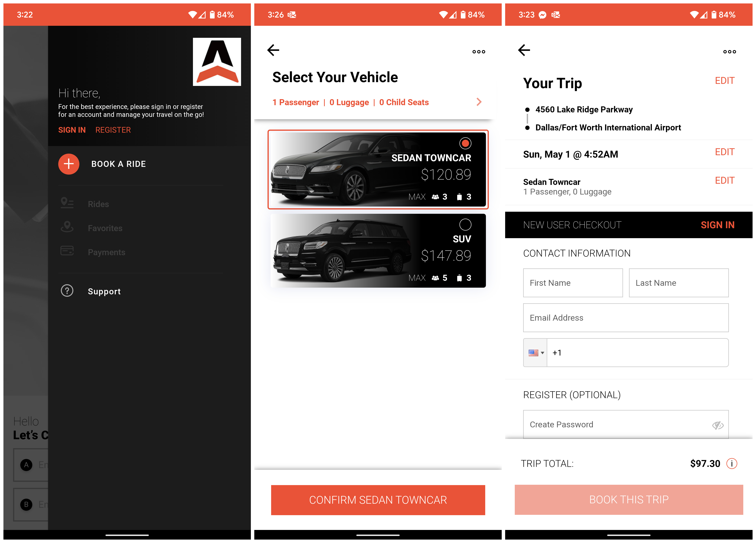Click the back arrow on Select Your Vehicle
Viewport: 756px width, 543px height.
click(x=273, y=50)
